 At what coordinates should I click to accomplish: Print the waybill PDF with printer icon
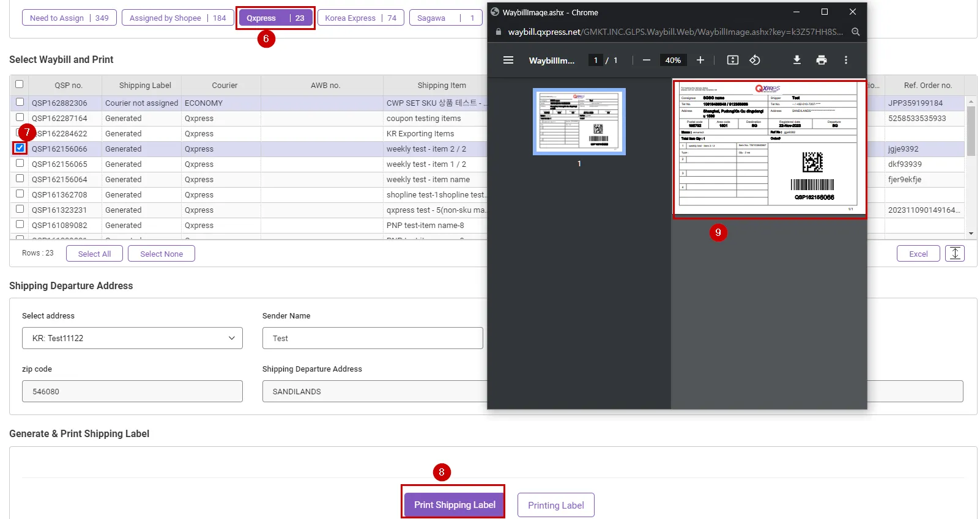[822, 60]
